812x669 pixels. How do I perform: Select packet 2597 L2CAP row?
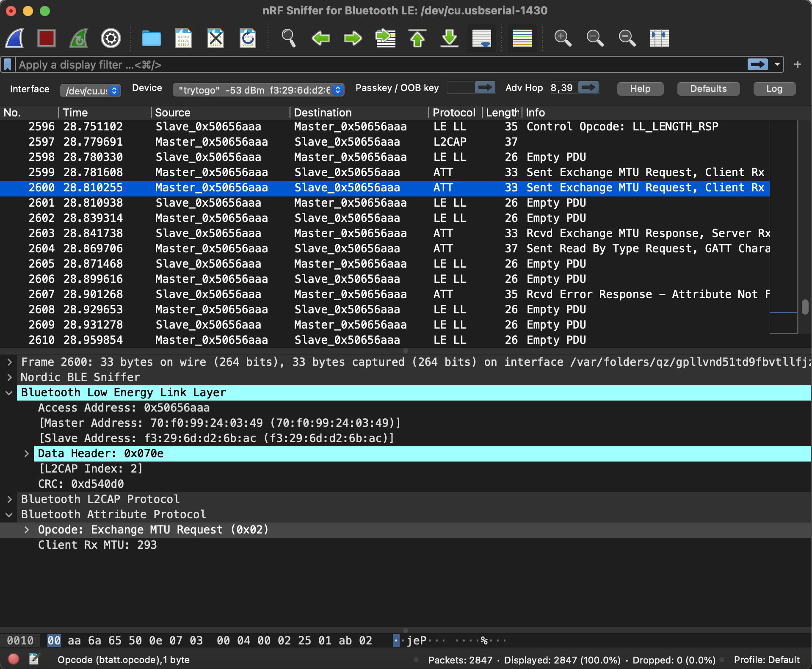click(385, 142)
